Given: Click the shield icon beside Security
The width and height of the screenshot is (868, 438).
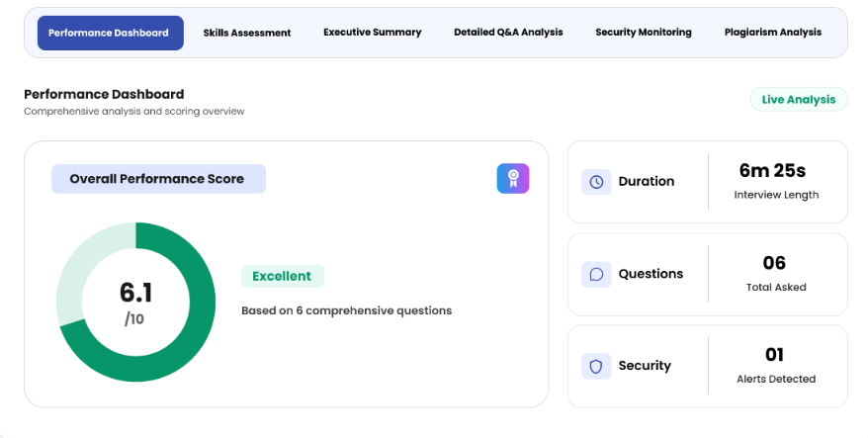Looking at the screenshot, I should [596, 366].
